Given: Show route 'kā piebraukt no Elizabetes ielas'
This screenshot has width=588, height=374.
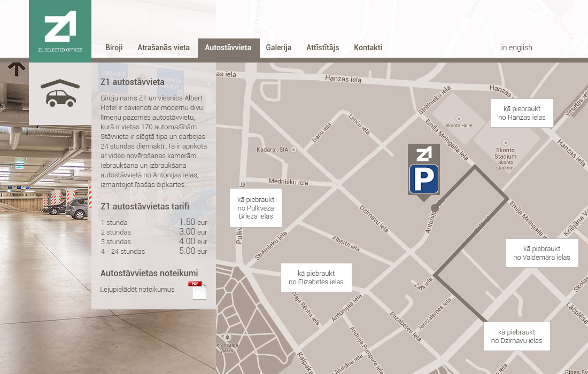Looking at the screenshot, I should 316,277.
